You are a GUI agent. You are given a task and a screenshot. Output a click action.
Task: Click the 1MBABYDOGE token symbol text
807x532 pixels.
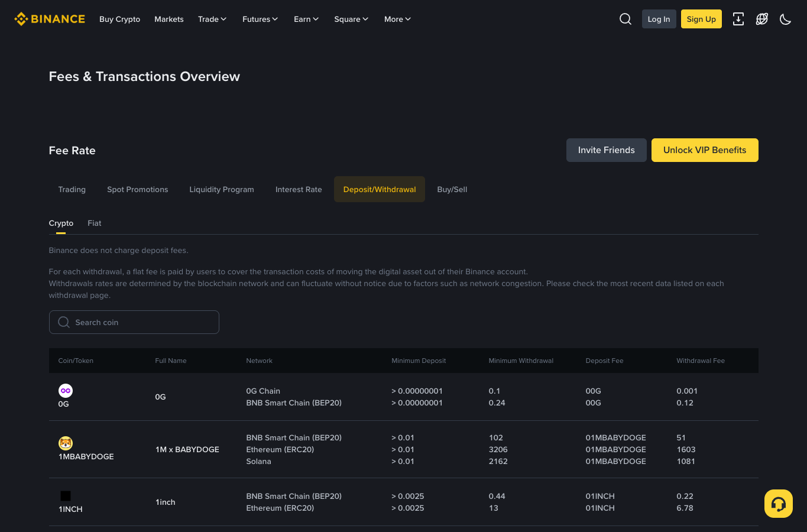pos(86,457)
